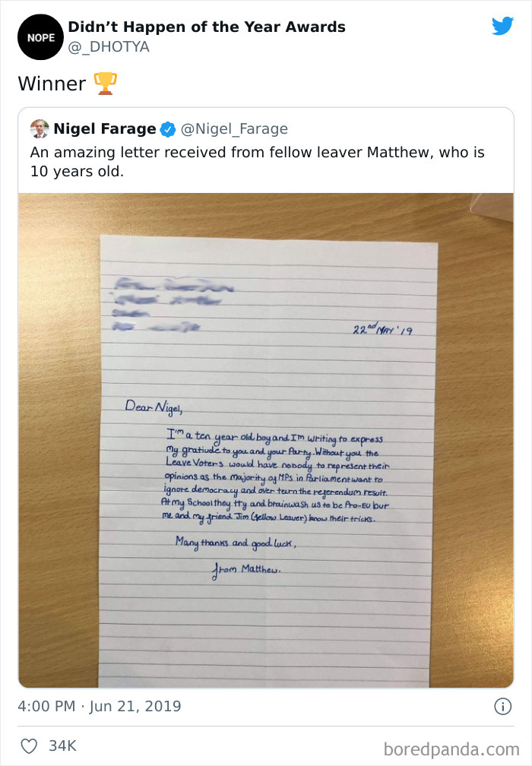This screenshot has height=766, width=532.
Task: Click the 34K likes count
Action: click(x=62, y=746)
